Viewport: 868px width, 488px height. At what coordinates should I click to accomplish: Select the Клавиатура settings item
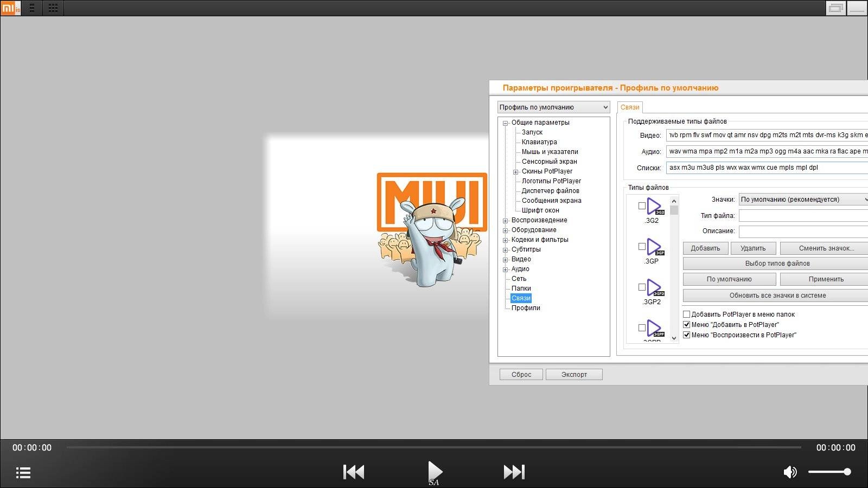[x=539, y=142]
